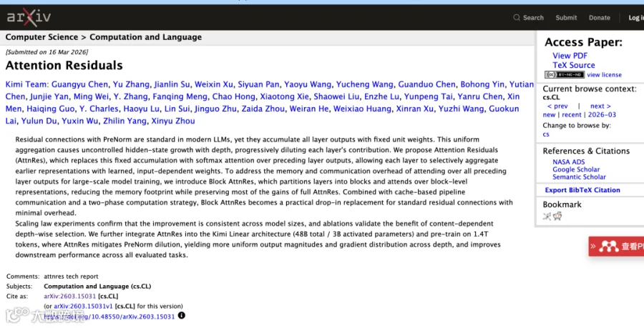This screenshot has height=328, width=644.
Task: Go to the previous cs.CL paper
Action: (x=557, y=106)
